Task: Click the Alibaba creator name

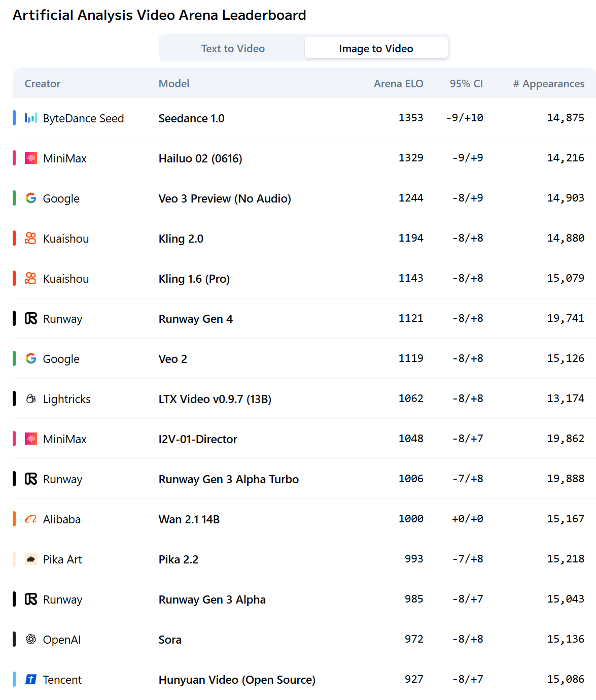Action: [x=62, y=519]
